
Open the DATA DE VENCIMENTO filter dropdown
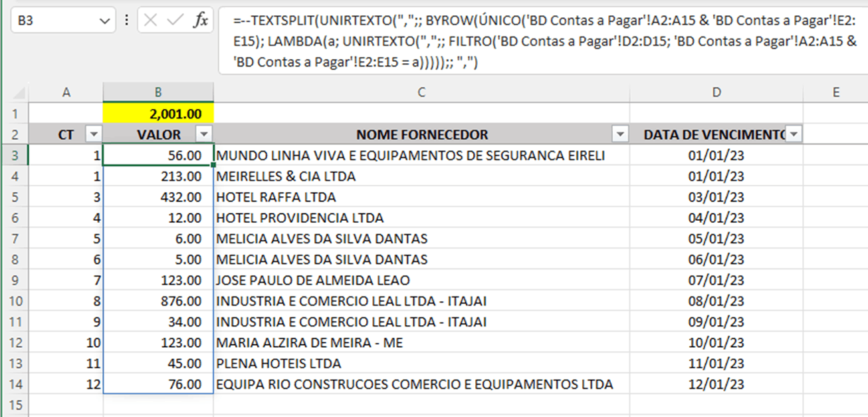pyautogui.click(x=793, y=134)
